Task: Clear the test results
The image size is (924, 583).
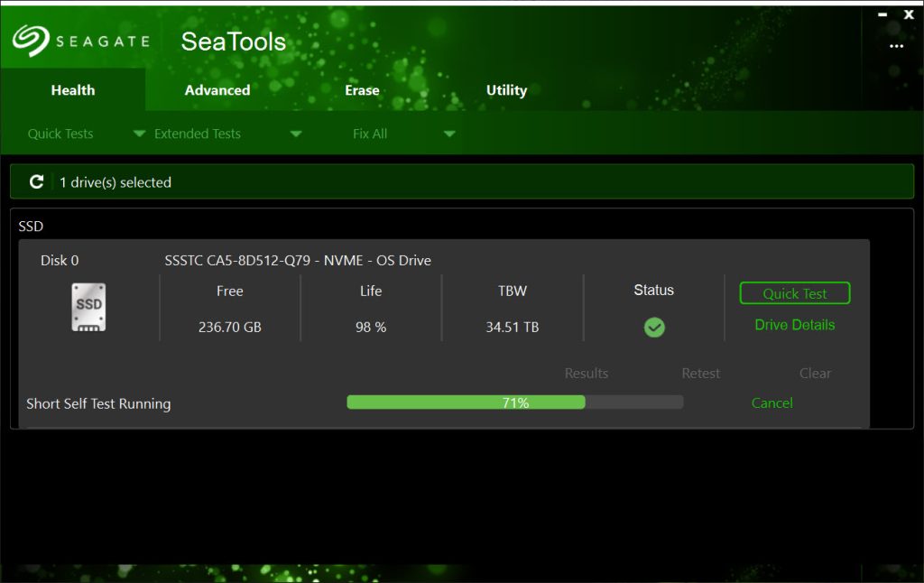Action: [x=815, y=374]
